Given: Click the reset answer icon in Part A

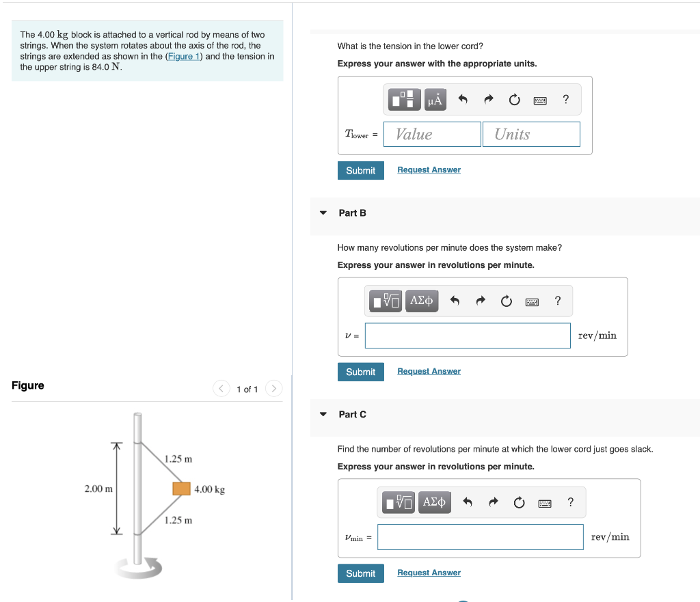Looking at the screenshot, I should click(514, 99).
